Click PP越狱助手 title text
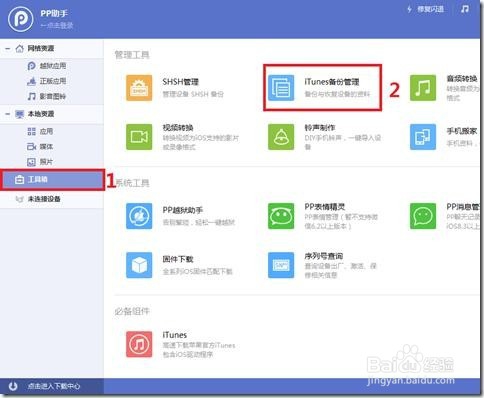The width and height of the screenshot is (484, 398). pyautogui.click(x=183, y=210)
